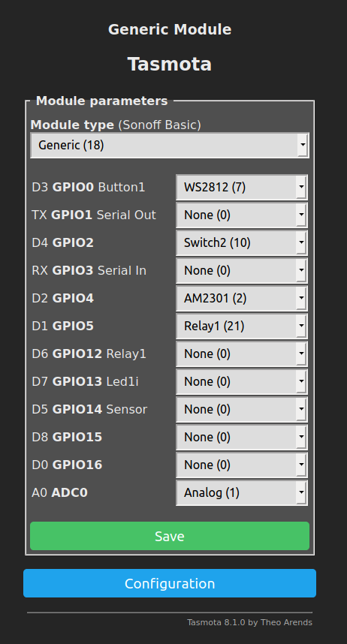Open GPIO15 function dropdown
347x644 pixels.
point(242,437)
